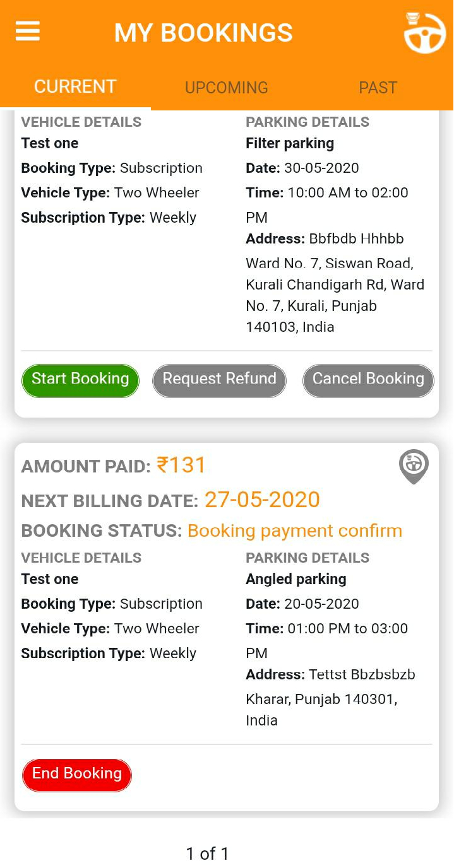Open the hamburger navigation menu
454x868 pixels.
28,32
